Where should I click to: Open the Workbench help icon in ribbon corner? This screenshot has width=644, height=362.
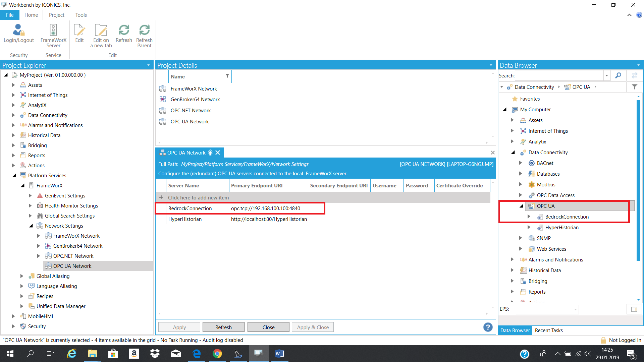coord(639,15)
